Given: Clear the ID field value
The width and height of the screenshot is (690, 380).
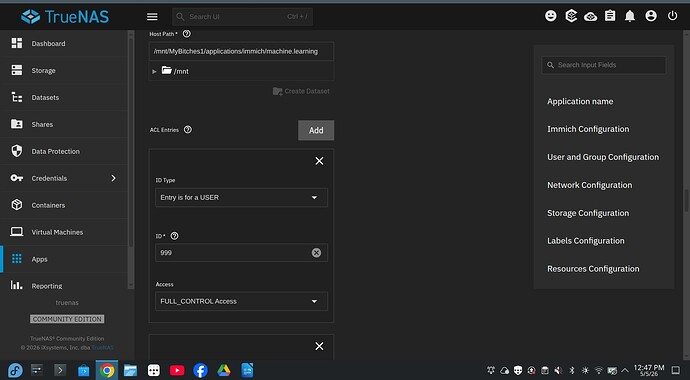Looking at the screenshot, I should pyautogui.click(x=316, y=253).
